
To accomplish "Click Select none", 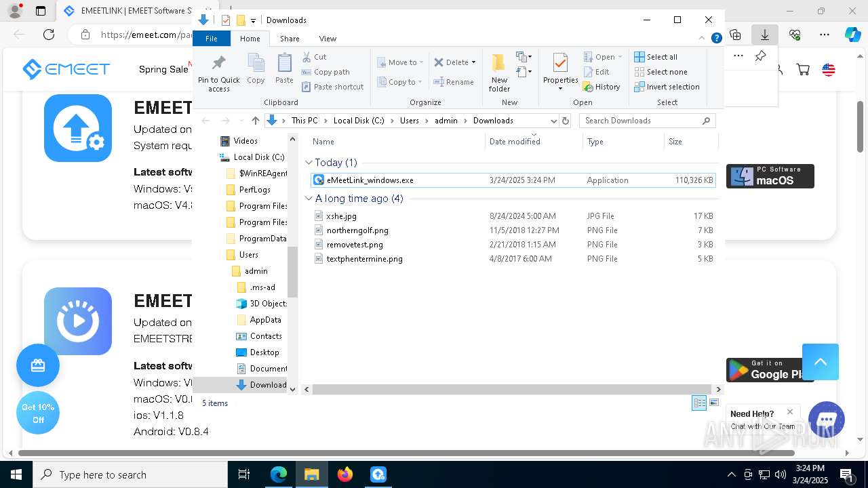I will [x=660, y=72].
